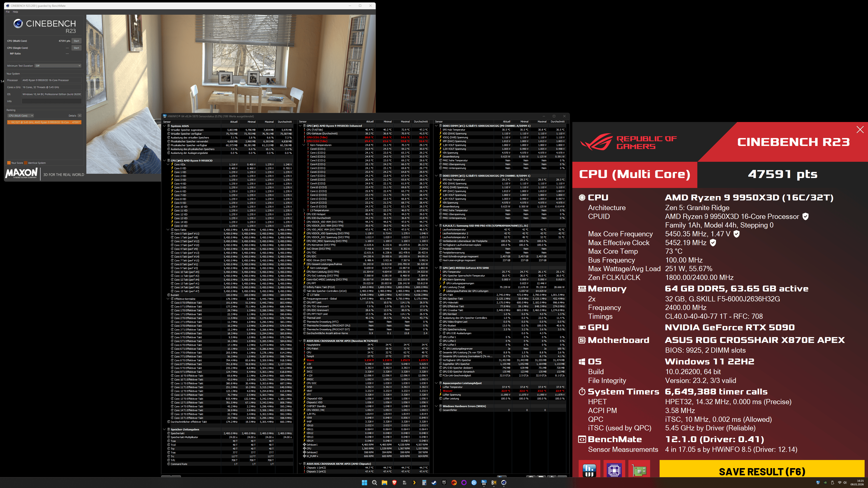The image size is (868, 488).
Task: Open the File menu in Cinebench
Action: coord(8,12)
